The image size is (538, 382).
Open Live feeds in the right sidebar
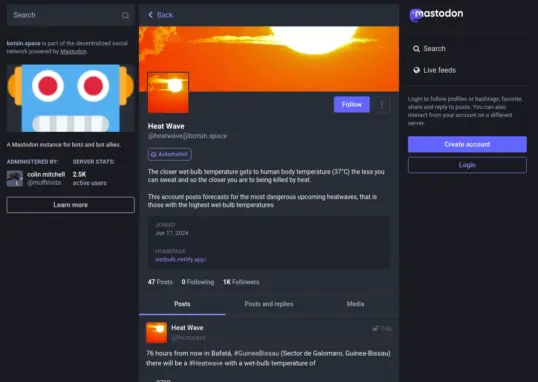point(434,70)
